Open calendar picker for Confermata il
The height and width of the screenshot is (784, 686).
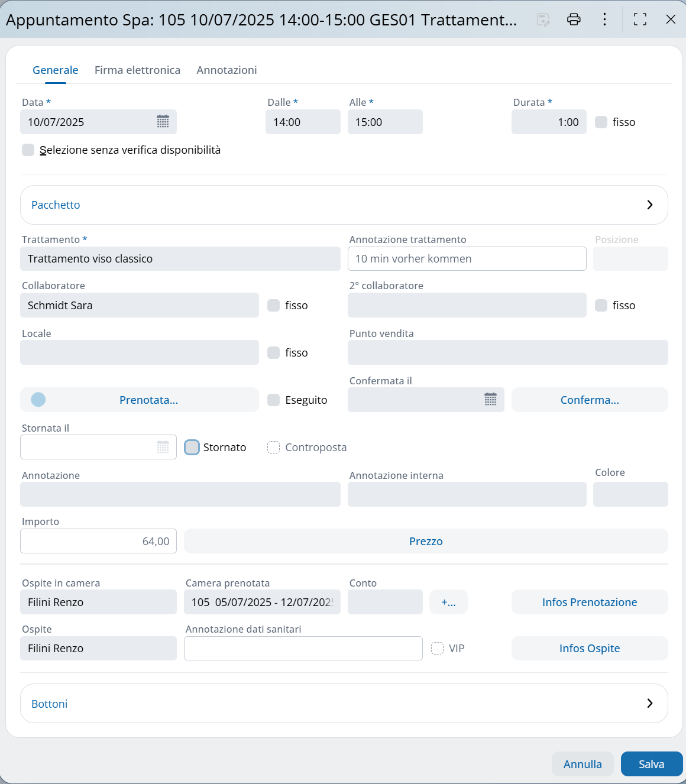click(x=490, y=400)
